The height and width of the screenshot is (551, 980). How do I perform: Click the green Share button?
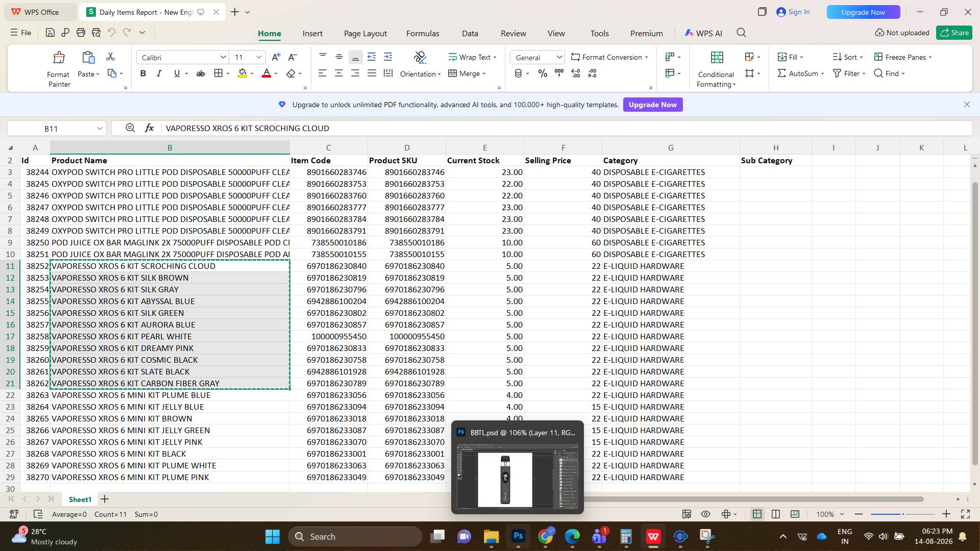[954, 33]
